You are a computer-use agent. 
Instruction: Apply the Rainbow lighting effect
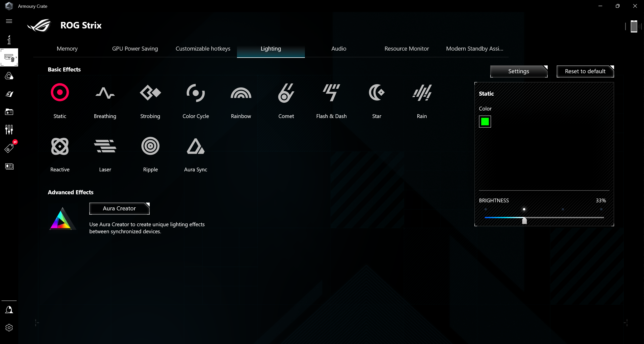click(x=241, y=93)
